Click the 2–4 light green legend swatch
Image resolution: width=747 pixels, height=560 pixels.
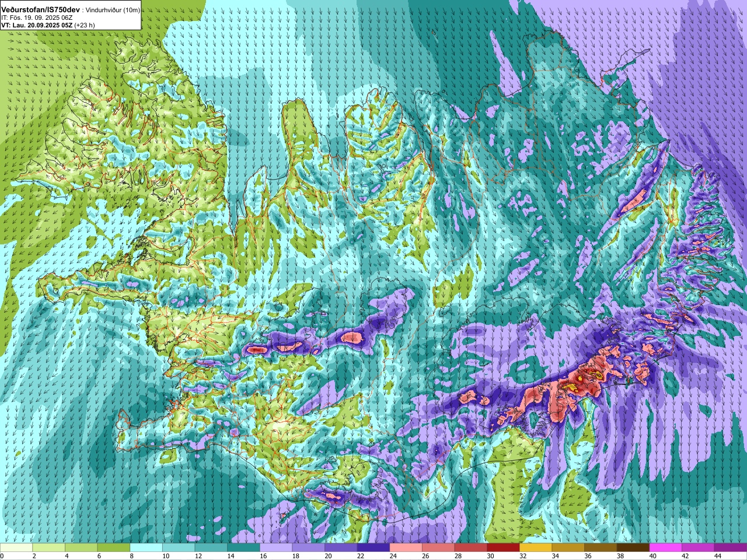(x=49, y=548)
